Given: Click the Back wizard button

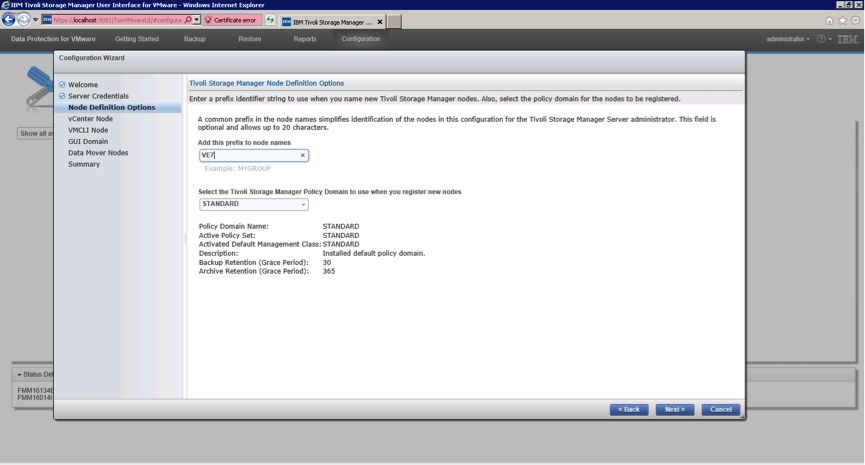Looking at the screenshot, I should 629,409.
